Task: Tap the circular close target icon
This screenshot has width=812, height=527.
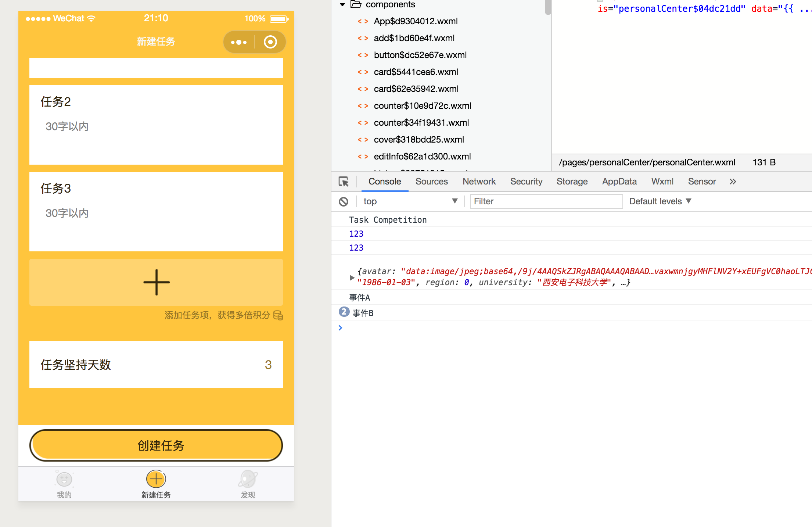Action: click(x=270, y=42)
